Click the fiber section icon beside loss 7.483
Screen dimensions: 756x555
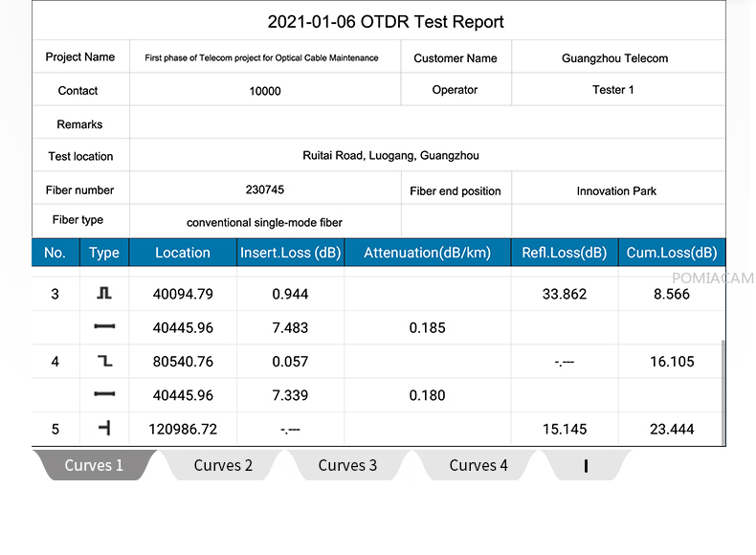[x=104, y=328]
